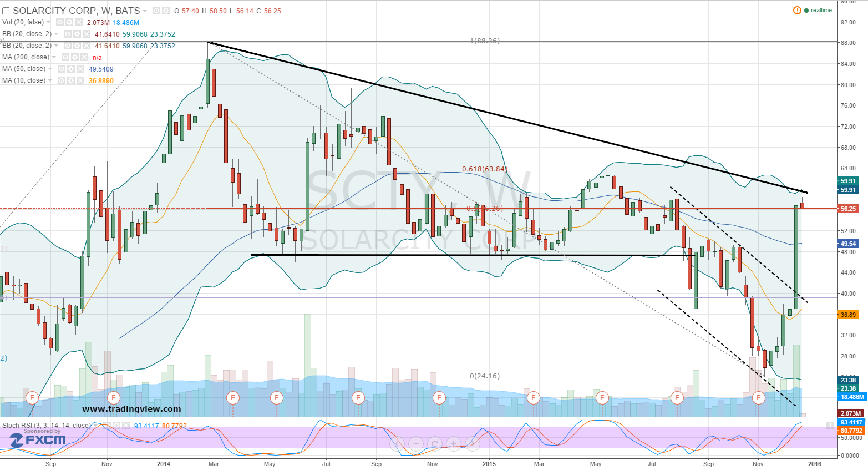868x470 pixels.
Task: Click the chart scroll-right arrow button
Action: pos(473,443)
